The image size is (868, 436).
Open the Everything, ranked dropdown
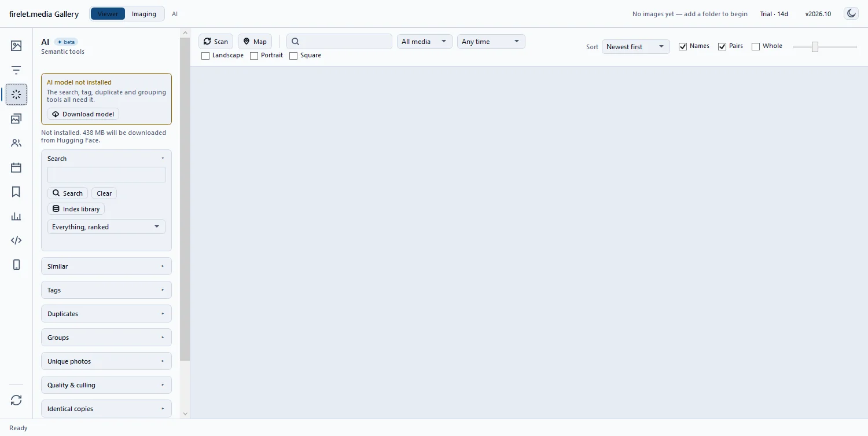(x=106, y=227)
